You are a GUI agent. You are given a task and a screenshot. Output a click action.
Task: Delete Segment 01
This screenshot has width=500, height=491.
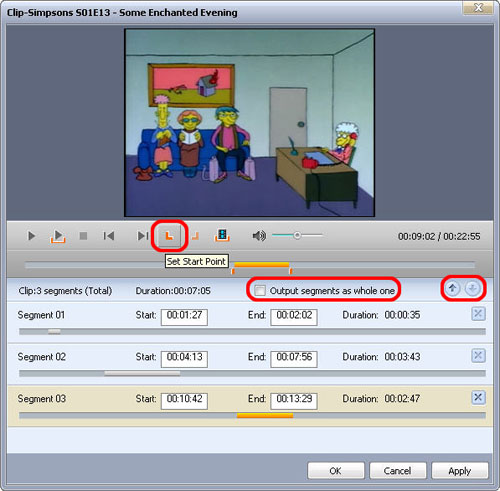point(478,314)
